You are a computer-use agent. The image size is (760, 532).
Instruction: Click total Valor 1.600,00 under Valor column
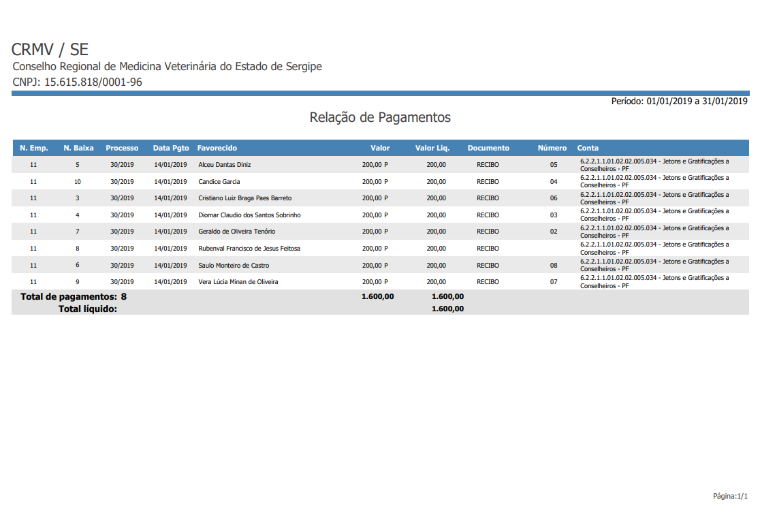pos(377,297)
